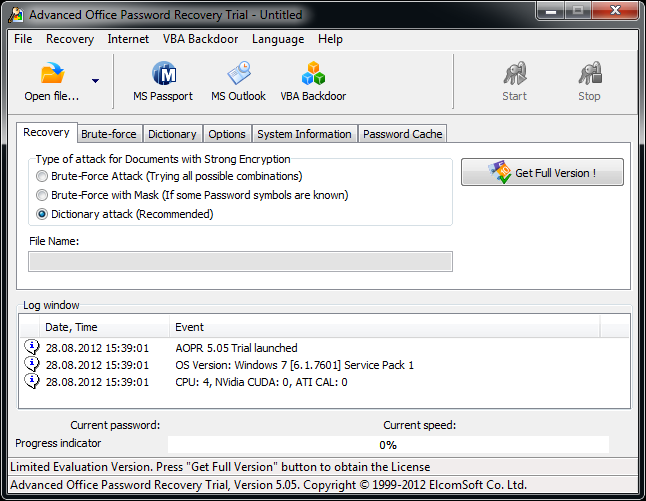This screenshot has height=501, width=646.
Task: Switch to the Brute-force tab
Action: pyautogui.click(x=109, y=134)
